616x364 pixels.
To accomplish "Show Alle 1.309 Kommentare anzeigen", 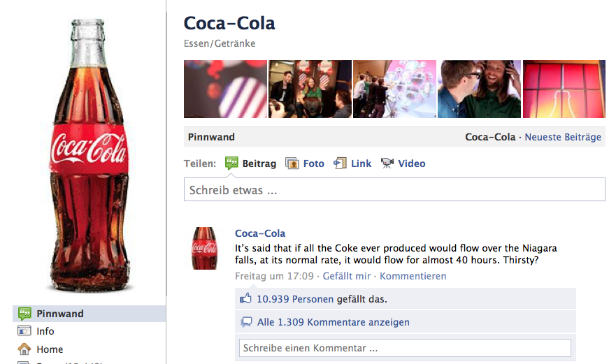I will pyautogui.click(x=333, y=322).
